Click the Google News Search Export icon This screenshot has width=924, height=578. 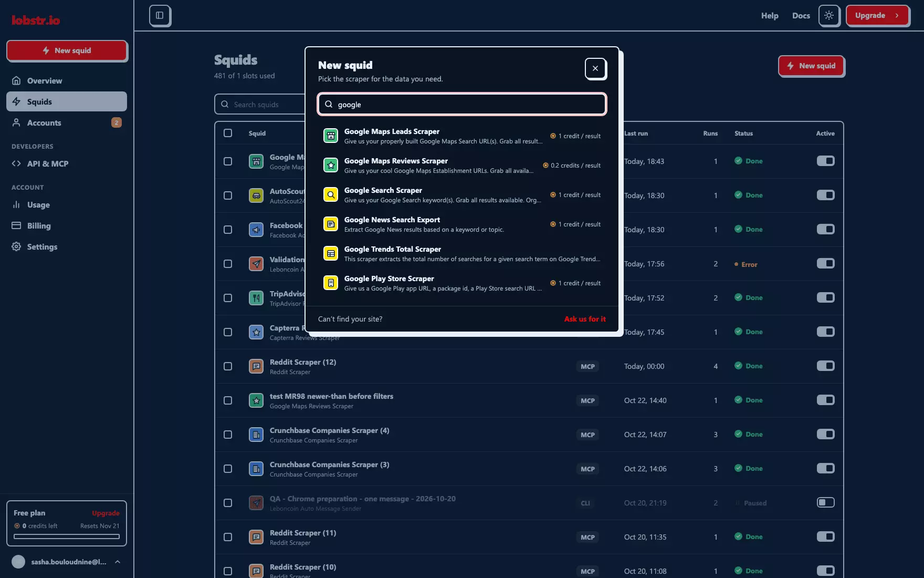click(x=331, y=224)
